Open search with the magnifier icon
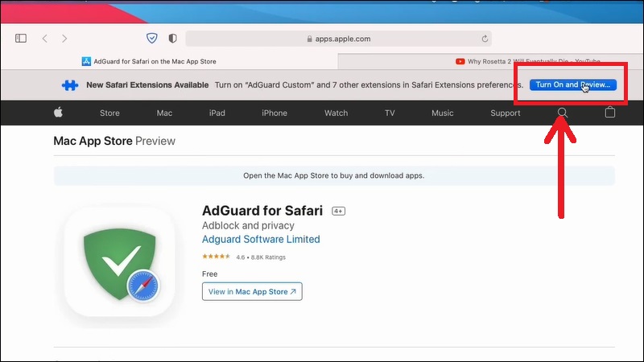The width and height of the screenshot is (644, 362). pyautogui.click(x=563, y=113)
